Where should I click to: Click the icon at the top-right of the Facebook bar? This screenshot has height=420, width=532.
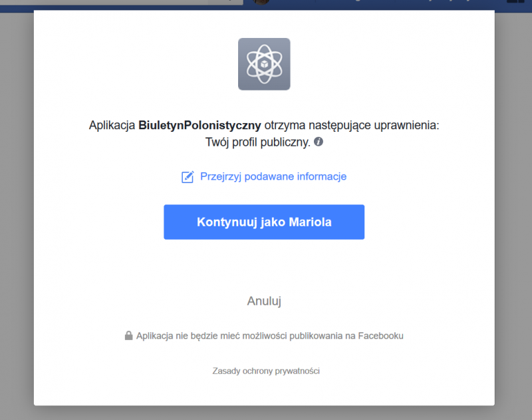pyautogui.click(x=515, y=3)
